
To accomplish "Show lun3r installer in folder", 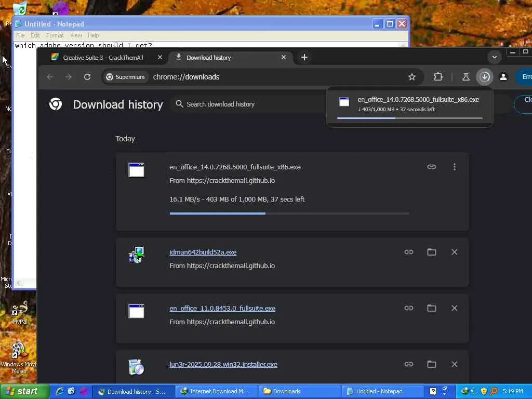I will (x=432, y=364).
